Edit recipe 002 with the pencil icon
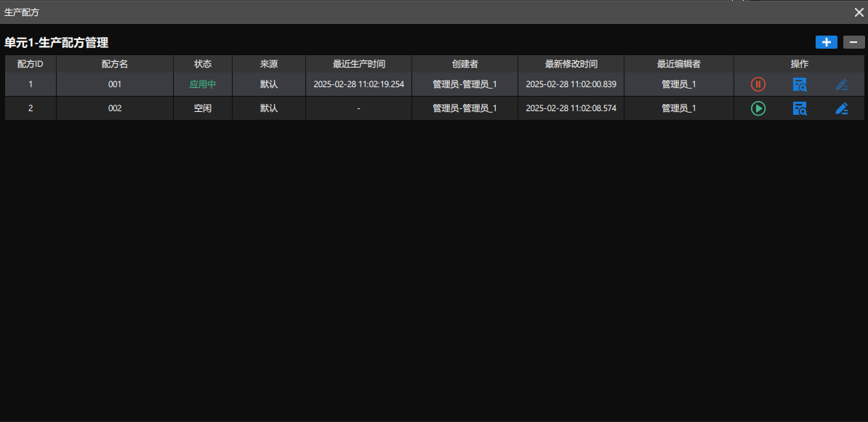 842,108
